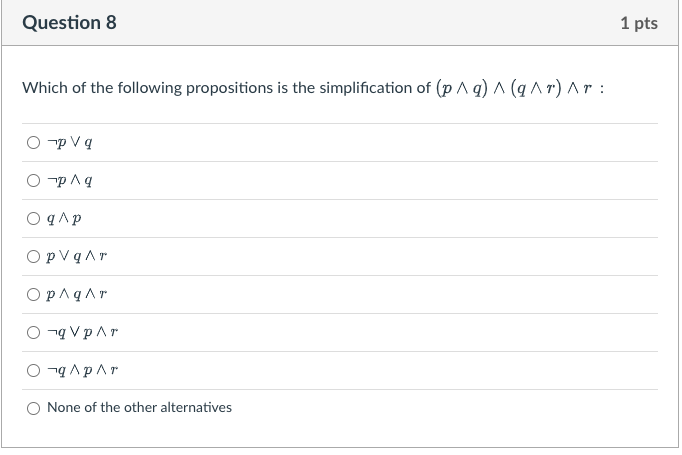682x455 pixels.
Task: Choose the ¬q ∨ p ∧ r radio button
Action: [x=34, y=333]
